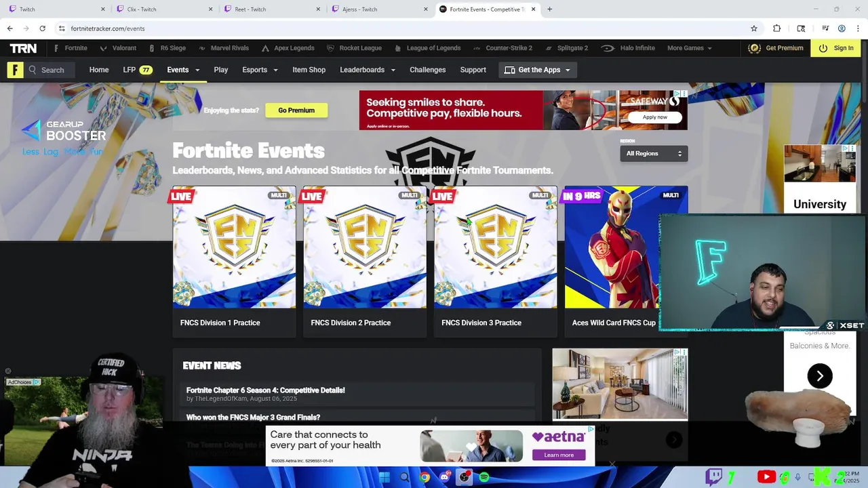Image resolution: width=868 pixels, height=488 pixels.
Task: Open the TRN logo home link
Action: (23, 48)
